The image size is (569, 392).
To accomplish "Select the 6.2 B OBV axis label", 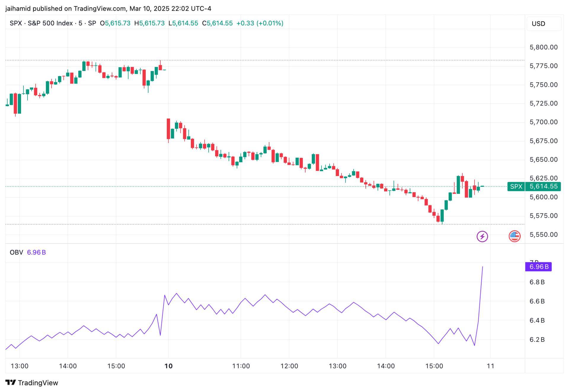I will pos(537,340).
